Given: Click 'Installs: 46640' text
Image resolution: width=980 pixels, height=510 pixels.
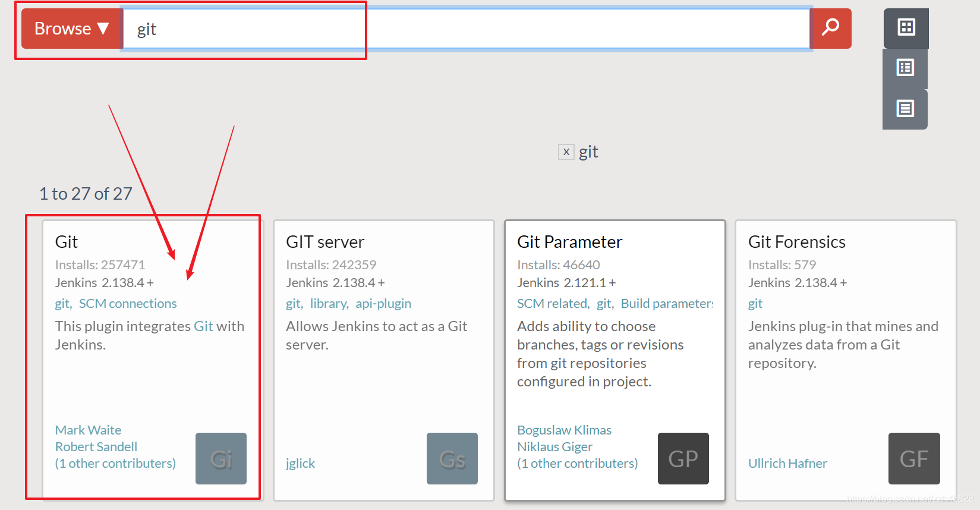Looking at the screenshot, I should pyautogui.click(x=559, y=265).
